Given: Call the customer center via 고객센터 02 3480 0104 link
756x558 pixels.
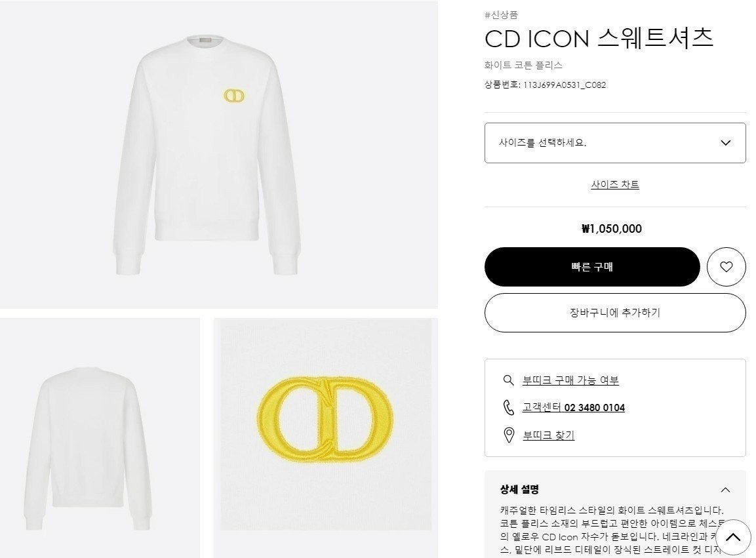Looking at the screenshot, I should click(x=574, y=408).
